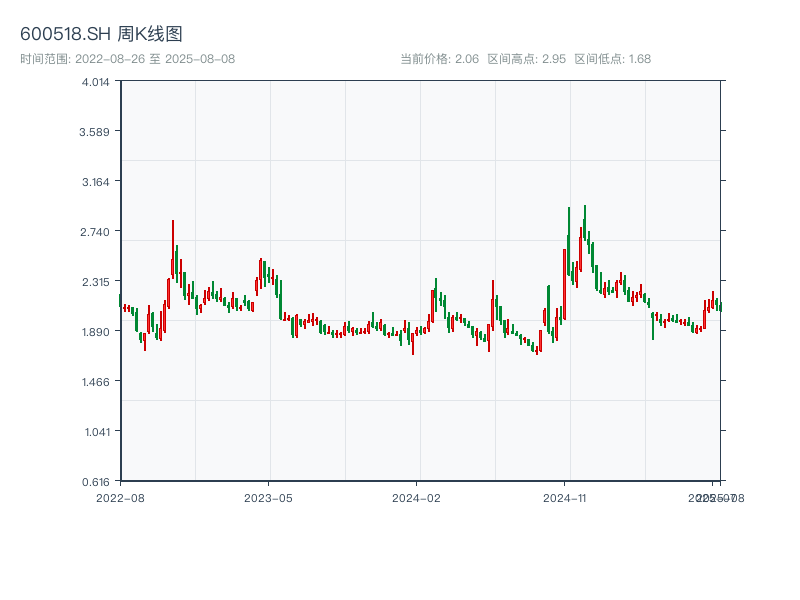This screenshot has width=800, height=600.
Task: Select the 2024-11 x-axis date label
Action: click(x=565, y=497)
